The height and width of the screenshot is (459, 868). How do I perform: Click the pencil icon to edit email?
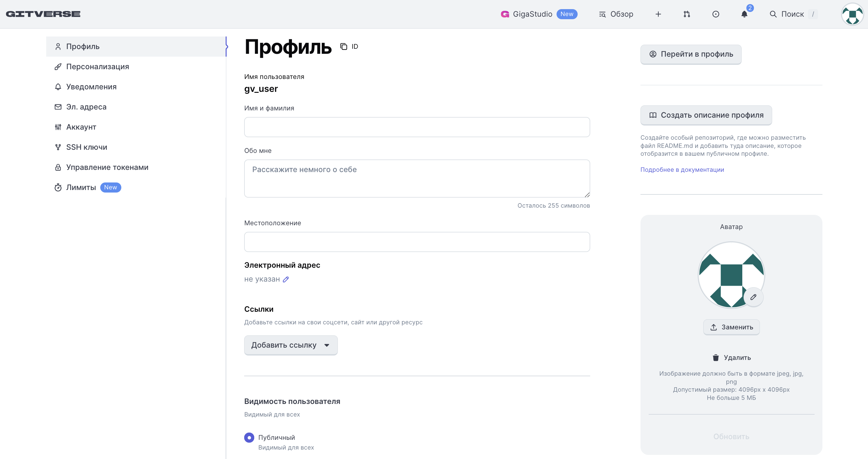coord(286,279)
